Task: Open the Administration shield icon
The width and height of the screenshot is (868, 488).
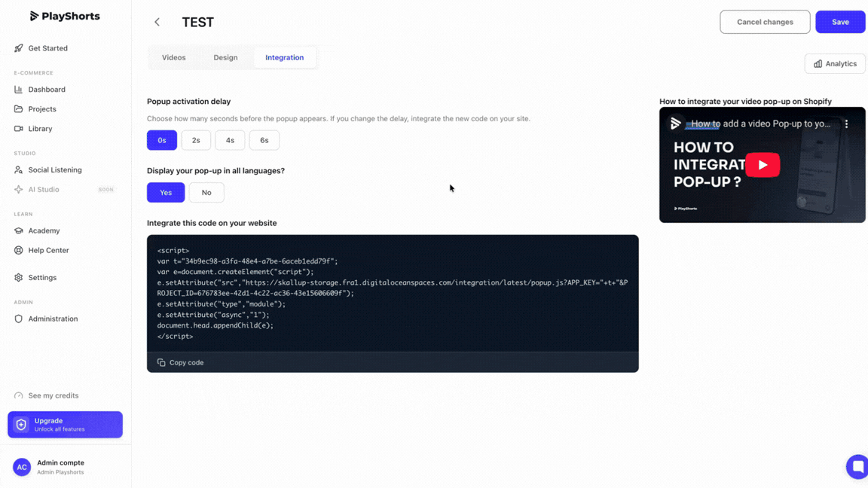Action: pyautogui.click(x=18, y=319)
